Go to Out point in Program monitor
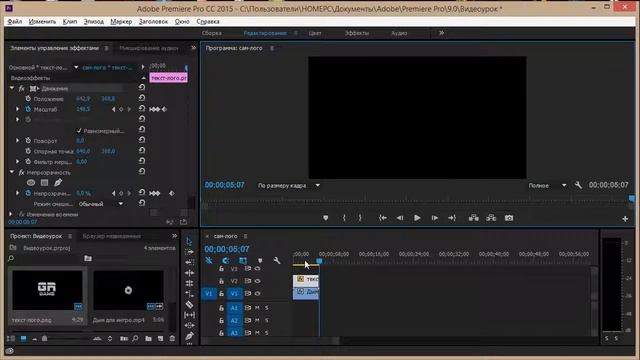 (x=452, y=218)
